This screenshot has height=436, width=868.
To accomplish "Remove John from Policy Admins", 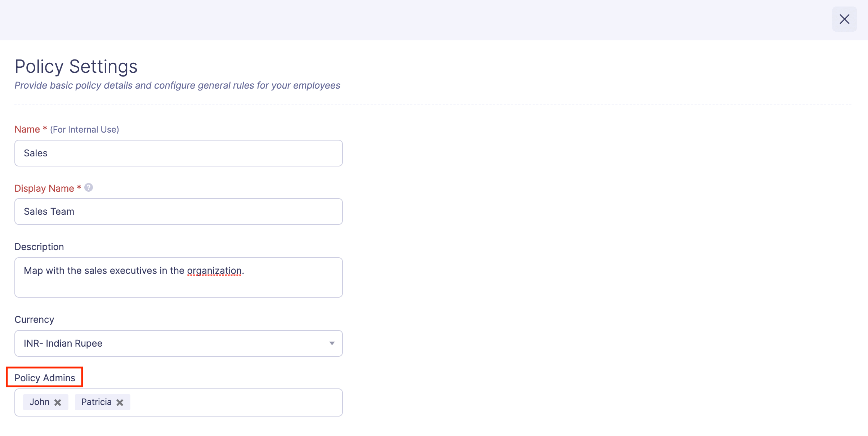I will point(58,402).
